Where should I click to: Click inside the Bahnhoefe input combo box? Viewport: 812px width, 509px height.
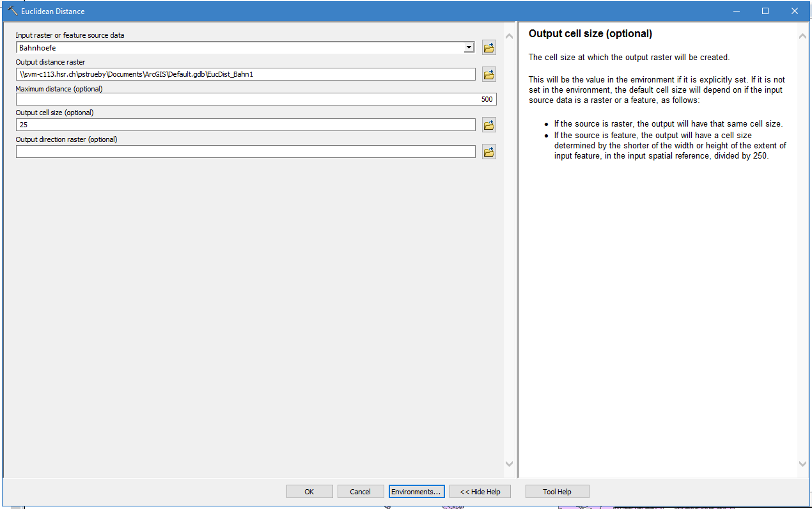click(x=240, y=48)
